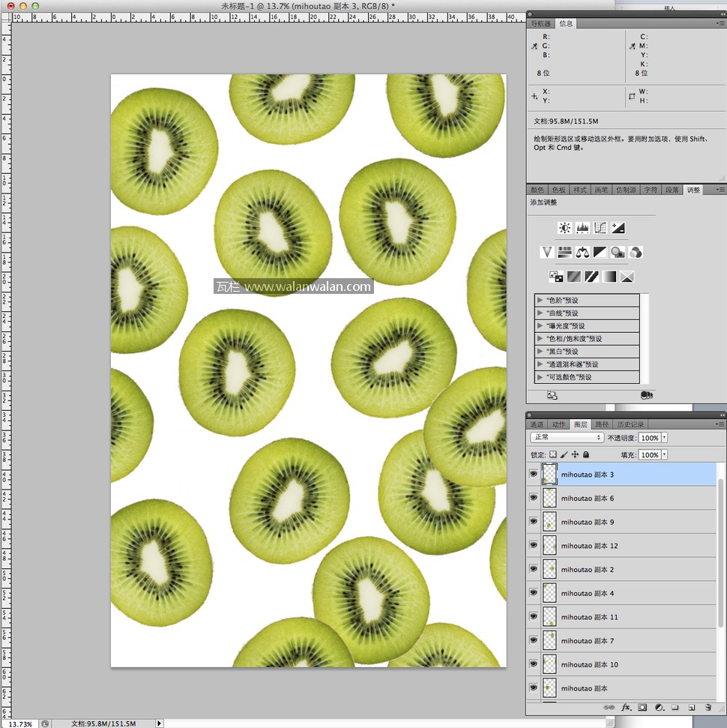
Task: Open the blend mode 正常 dropdown
Action: click(567, 437)
